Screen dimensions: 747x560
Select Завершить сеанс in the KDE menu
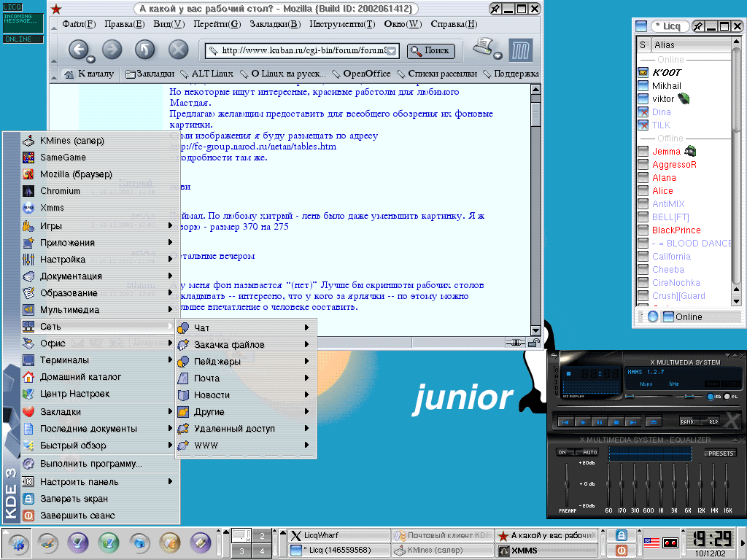77,516
